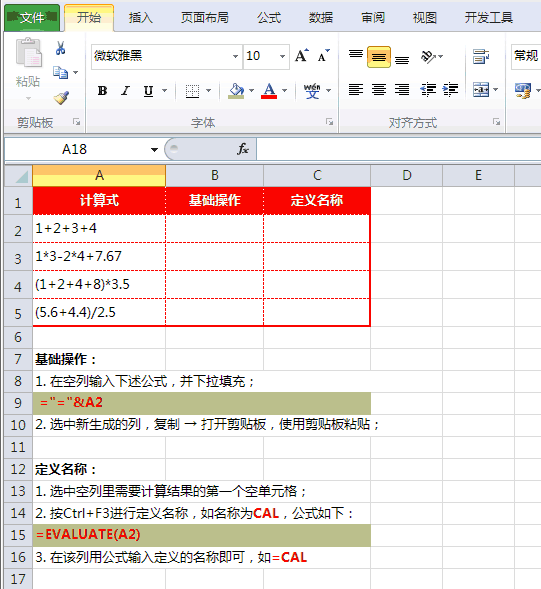This screenshot has height=589, width=541.
Task: Click the text orientation icon
Action: tap(428, 57)
